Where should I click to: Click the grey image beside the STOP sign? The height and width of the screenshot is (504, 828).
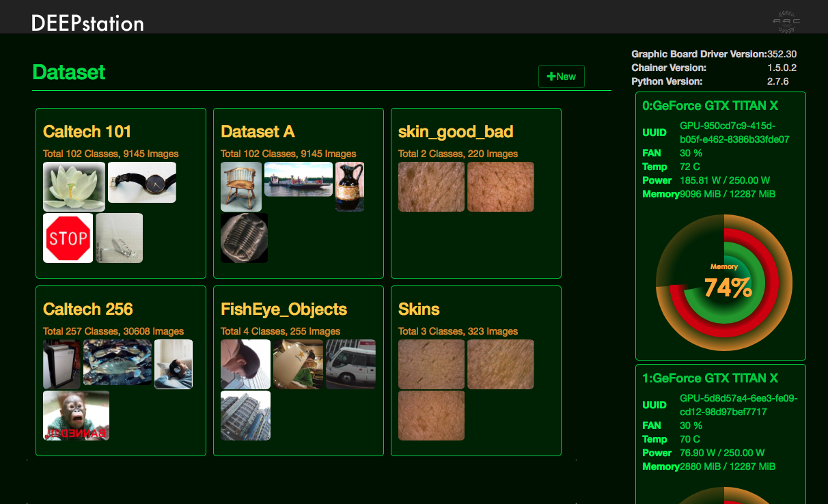120,238
